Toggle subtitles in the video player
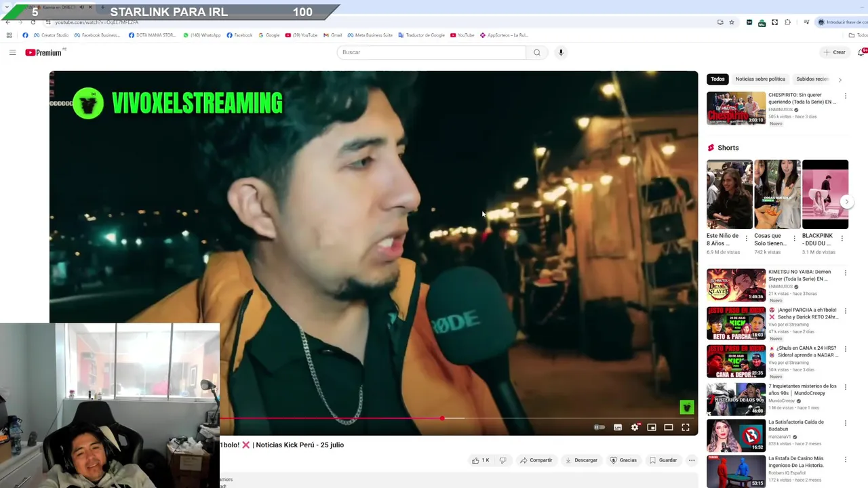 [618, 427]
